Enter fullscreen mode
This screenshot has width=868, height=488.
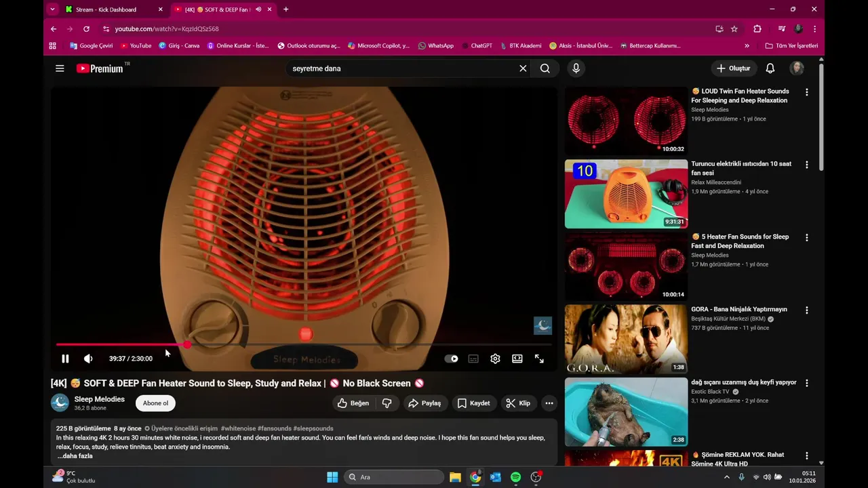point(539,359)
